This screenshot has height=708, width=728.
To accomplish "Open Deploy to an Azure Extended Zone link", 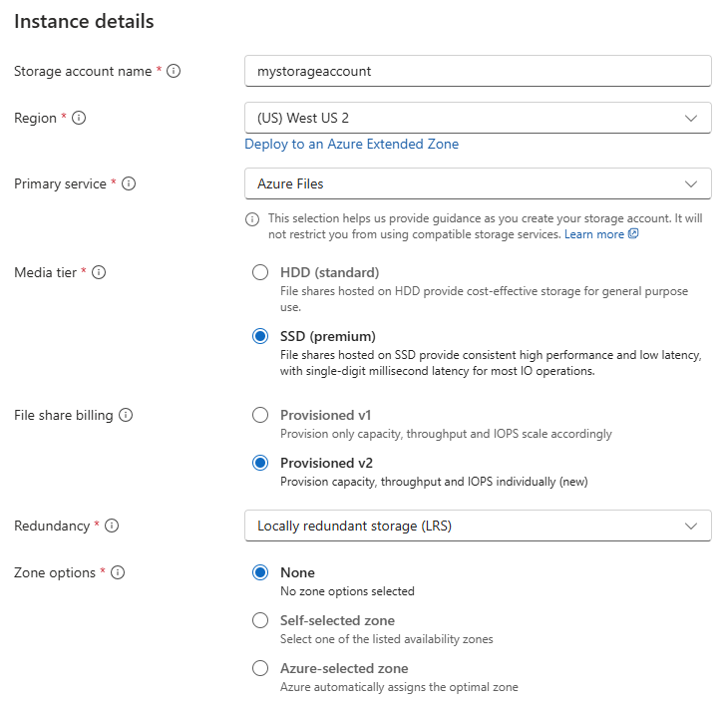I will point(351,144).
